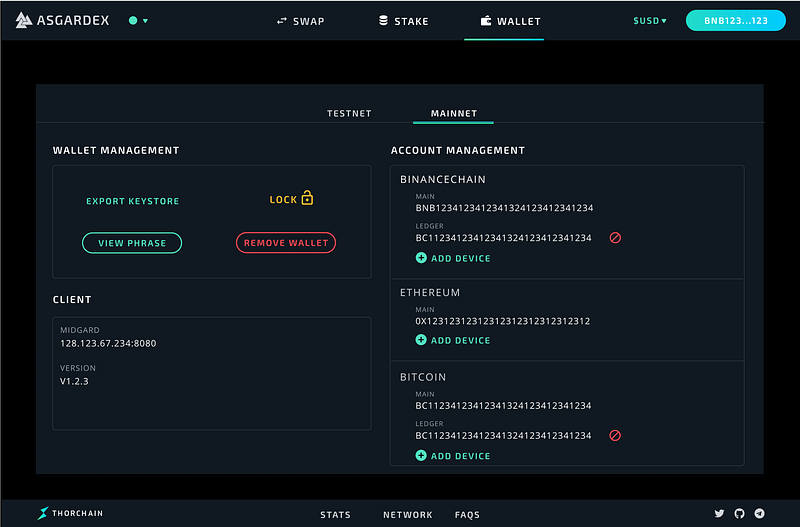Click the Ethereum section heading
Viewport: 800px width, 527px height.
[x=430, y=292]
